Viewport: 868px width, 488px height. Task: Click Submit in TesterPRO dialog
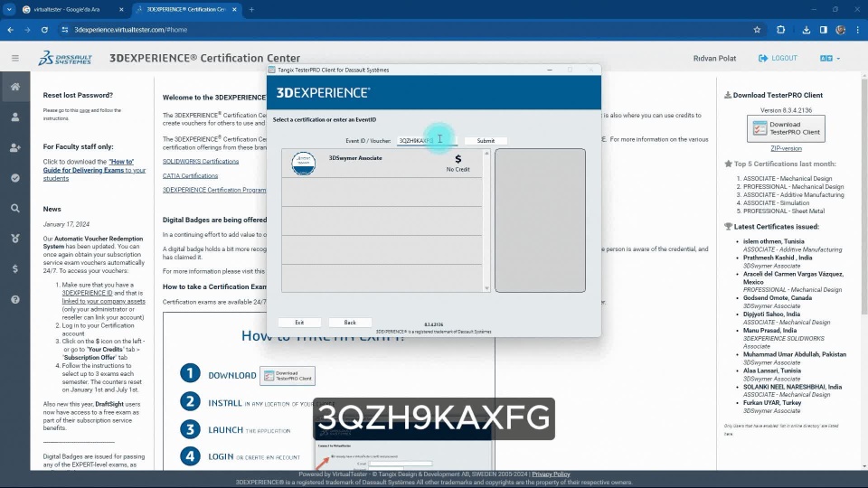click(x=486, y=141)
